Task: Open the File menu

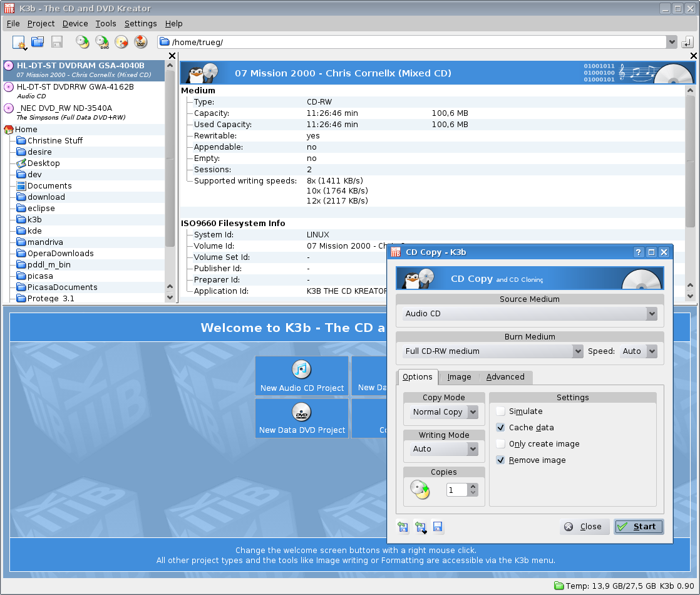Action: point(13,24)
